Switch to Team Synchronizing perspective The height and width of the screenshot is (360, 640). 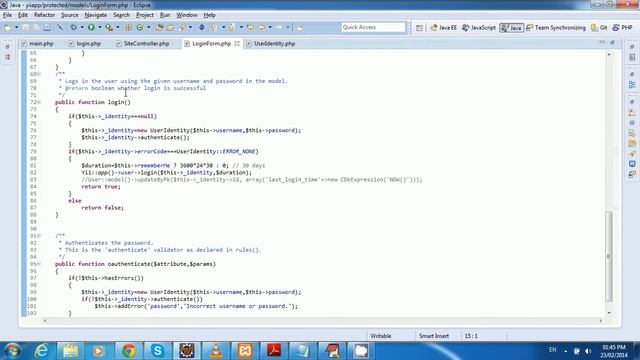[x=556, y=28]
